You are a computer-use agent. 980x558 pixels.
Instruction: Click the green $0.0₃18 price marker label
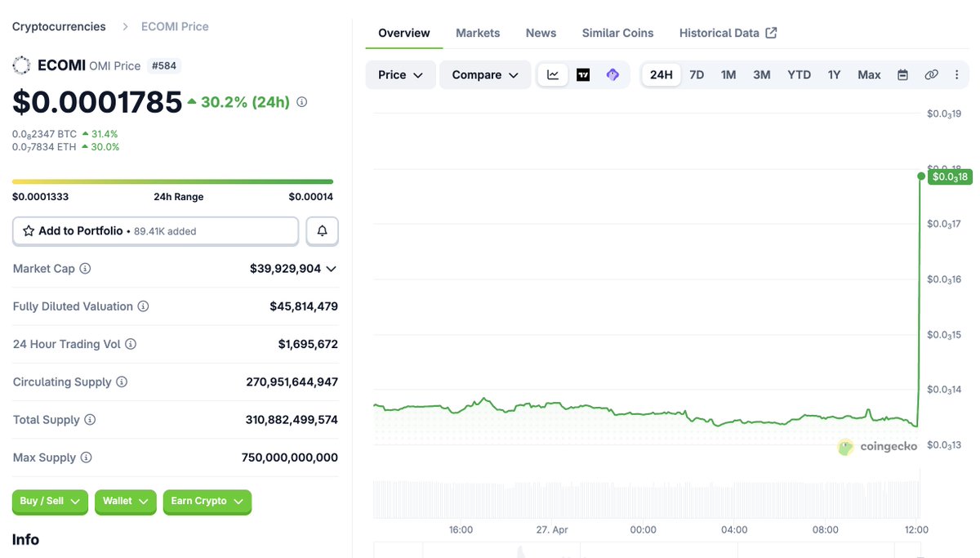click(x=950, y=176)
